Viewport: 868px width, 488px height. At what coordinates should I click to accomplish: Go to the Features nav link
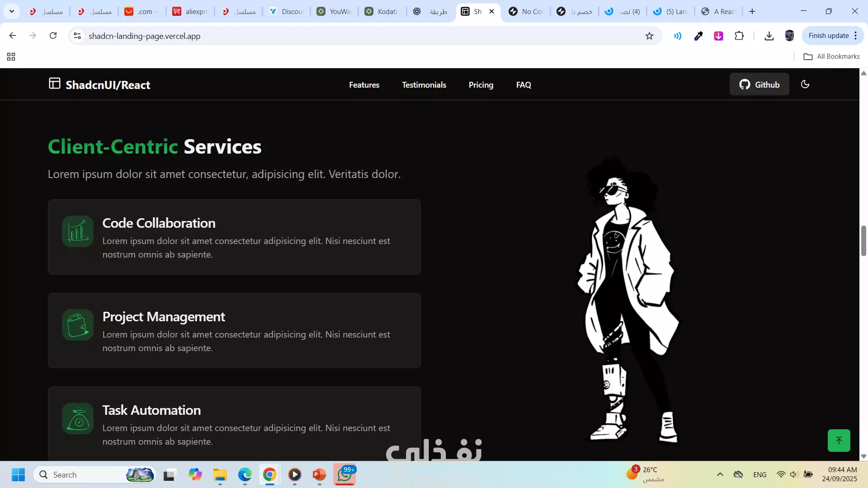[364, 85]
